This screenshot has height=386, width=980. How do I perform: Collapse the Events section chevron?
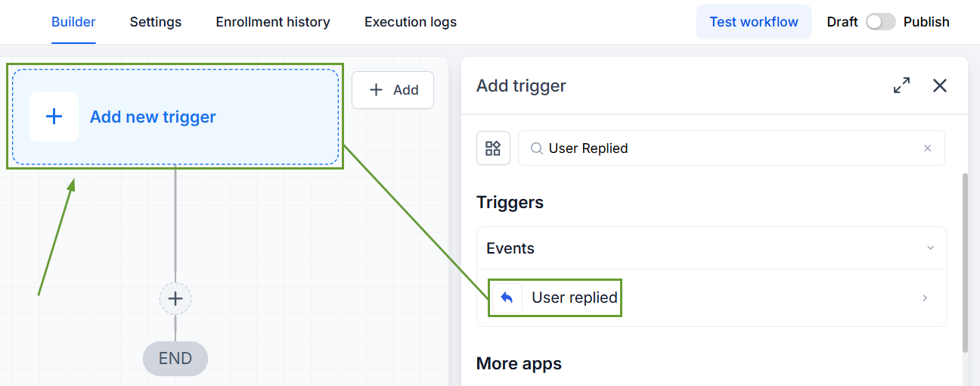pos(931,248)
